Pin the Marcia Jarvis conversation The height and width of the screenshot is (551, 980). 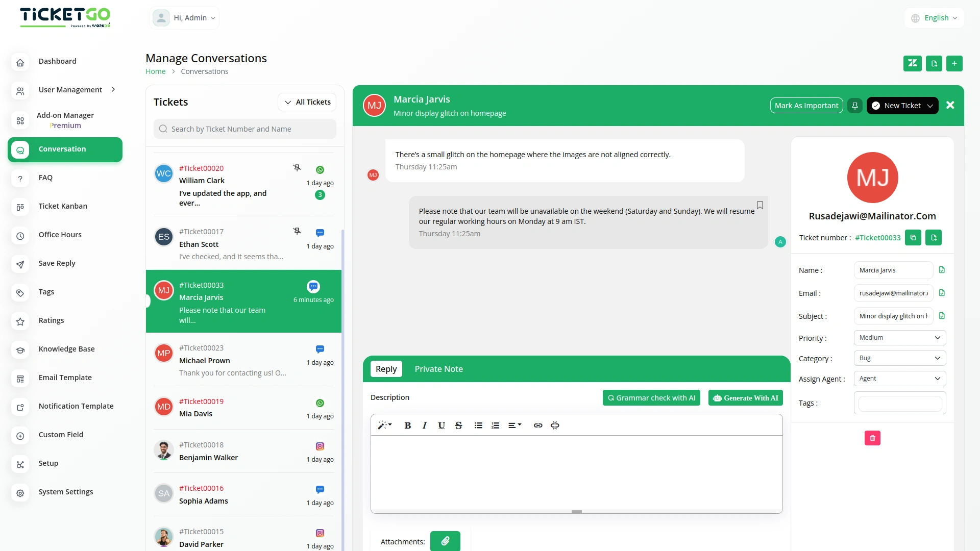coord(854,105)
